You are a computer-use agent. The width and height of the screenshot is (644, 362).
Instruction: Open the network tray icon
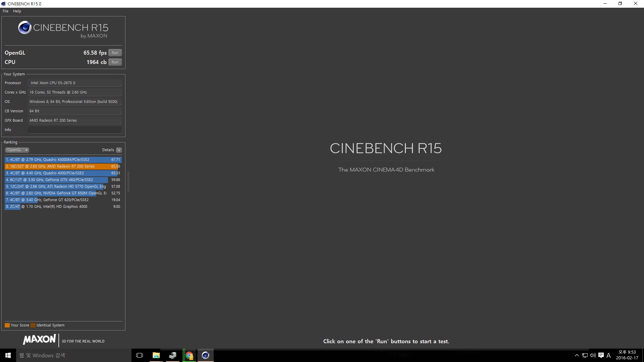tap(585, 355)
